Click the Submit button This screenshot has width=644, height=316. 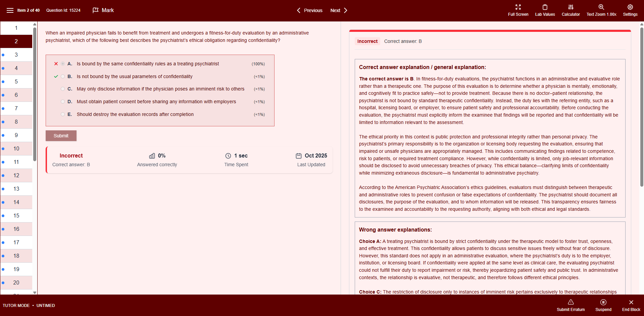click(x=61, y=136)
